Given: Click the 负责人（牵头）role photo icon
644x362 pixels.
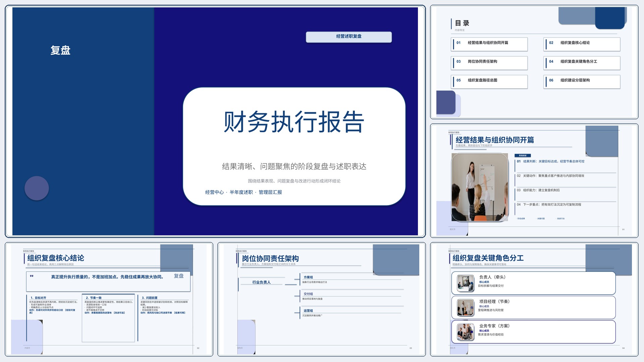Looking at the screenshot, I should point(466,284).
